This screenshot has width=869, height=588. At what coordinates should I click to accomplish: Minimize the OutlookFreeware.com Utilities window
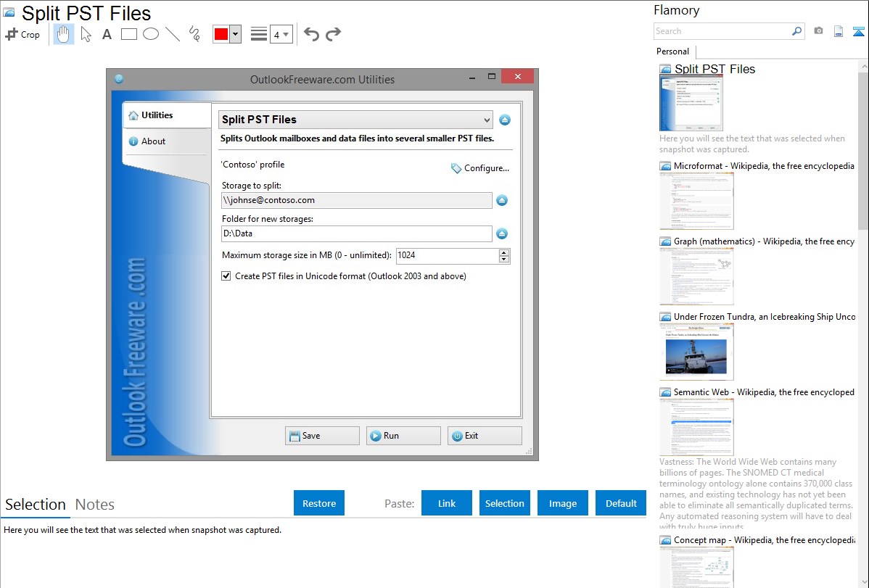pyautogui.click(x=472, y=78)
